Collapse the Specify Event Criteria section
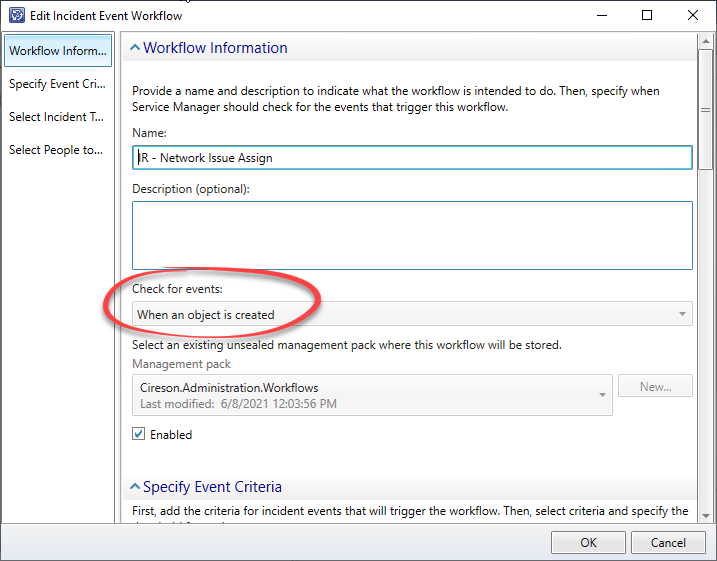 click(133, 487)
